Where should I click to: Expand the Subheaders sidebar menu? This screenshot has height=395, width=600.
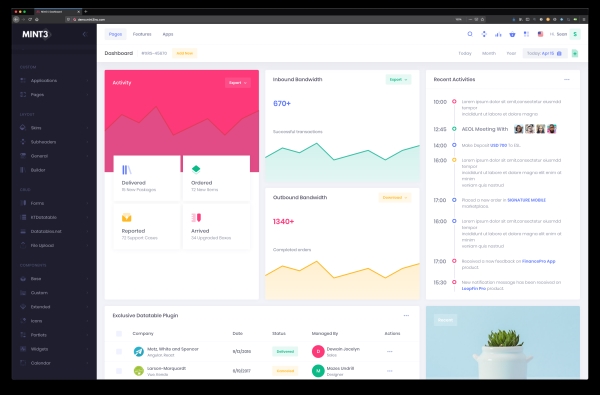[x=54, y=142]
